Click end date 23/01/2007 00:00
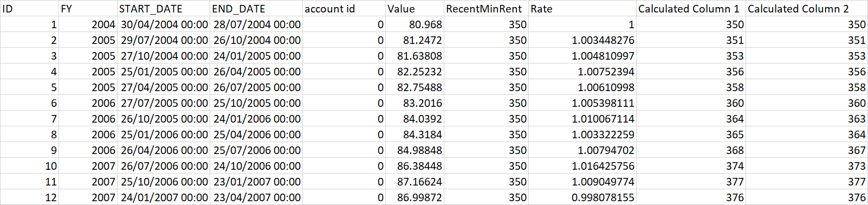Screen dimensions: 868x205 tap(256, 182)
